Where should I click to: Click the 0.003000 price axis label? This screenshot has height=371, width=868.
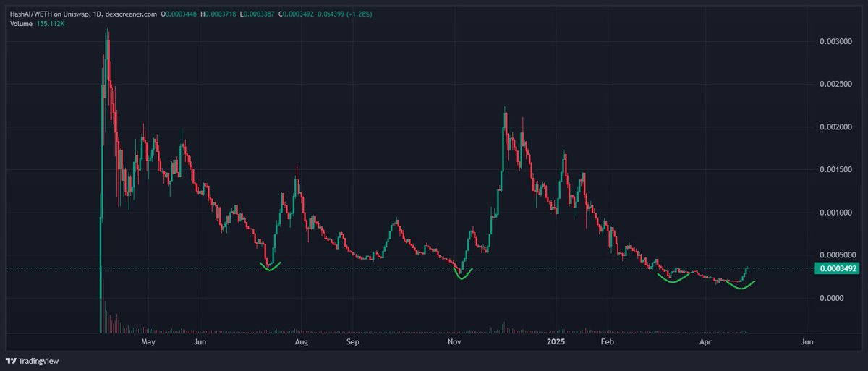(835, 42)
